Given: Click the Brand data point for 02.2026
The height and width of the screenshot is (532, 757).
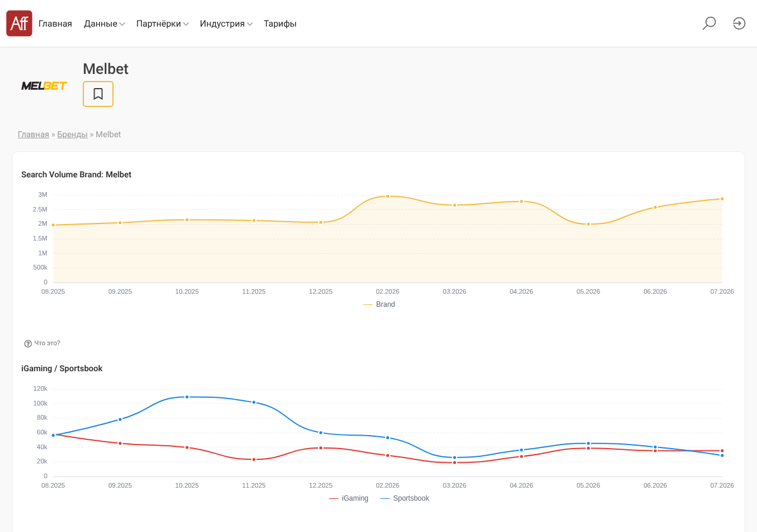Looking at the screenshot, I should [x=388, y=196].
